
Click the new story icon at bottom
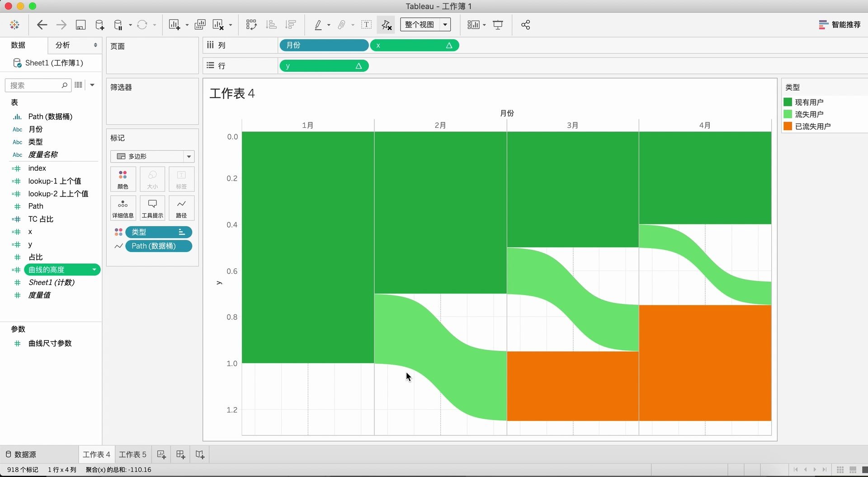pyautogui.click(x=200, y=454)
